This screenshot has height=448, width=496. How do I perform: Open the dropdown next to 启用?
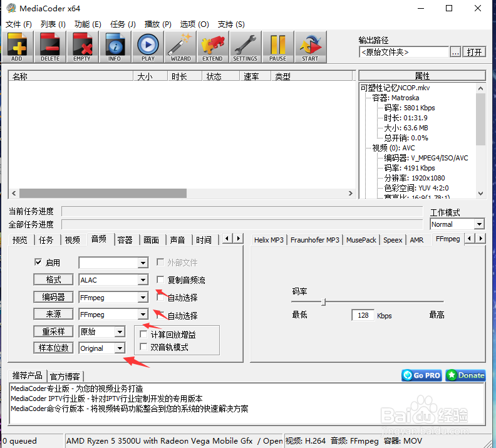143,263
